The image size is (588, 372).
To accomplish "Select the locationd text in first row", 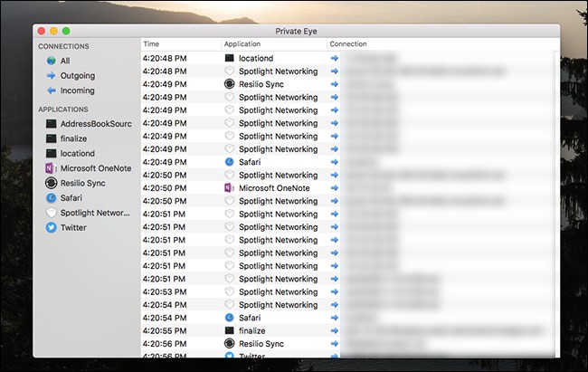I will tap(256, 58).
